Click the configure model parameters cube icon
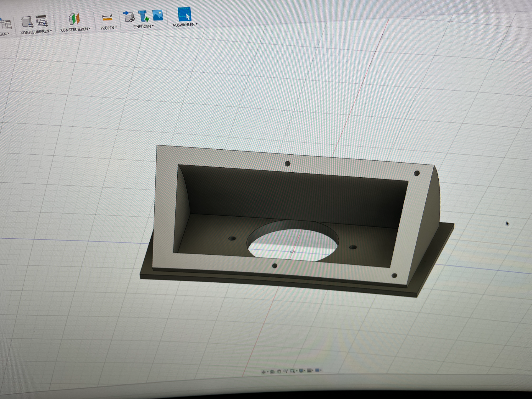The image size is (532, 399). click(27, 22)
